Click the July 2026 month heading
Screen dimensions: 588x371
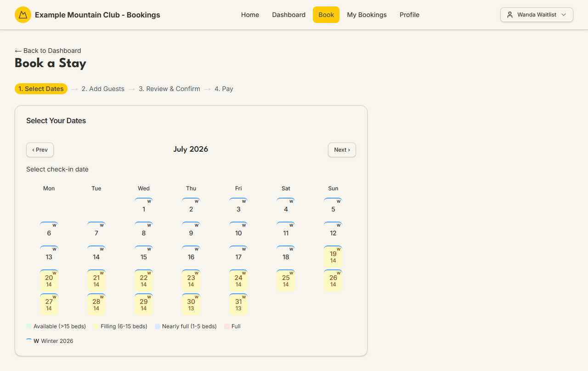191,149
